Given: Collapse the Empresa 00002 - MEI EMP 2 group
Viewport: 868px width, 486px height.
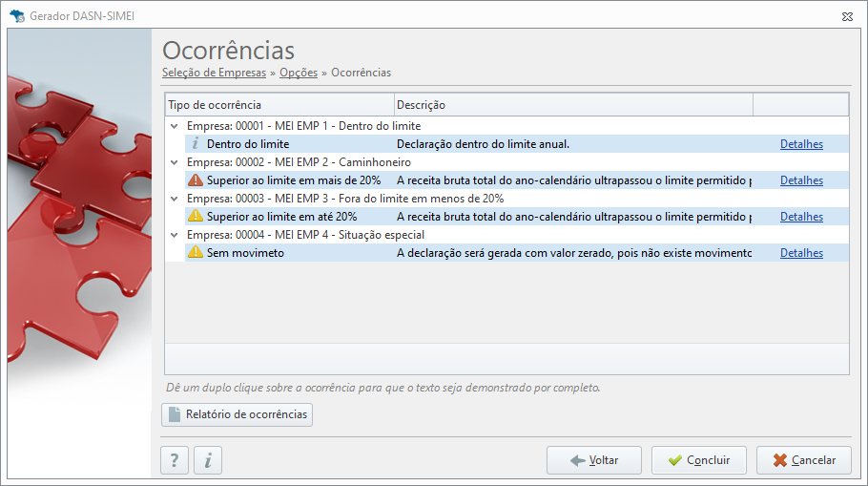Looking at the screenshot, I should (x=175, y=162).
